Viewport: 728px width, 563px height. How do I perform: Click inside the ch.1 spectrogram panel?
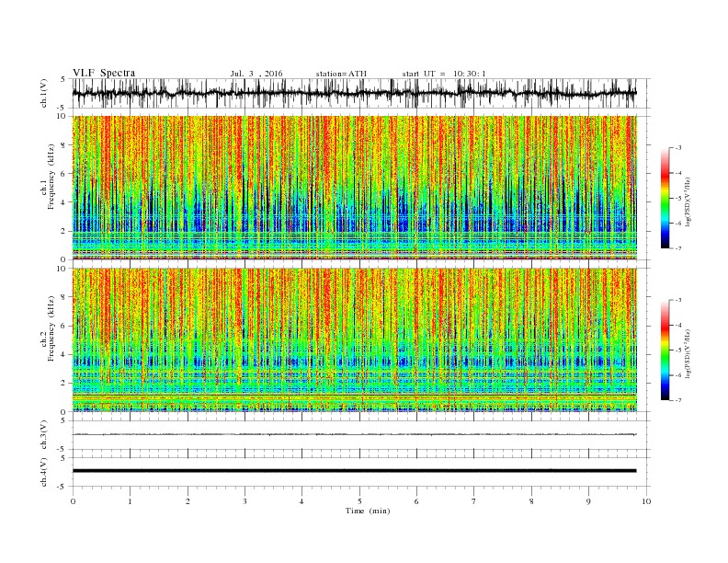coord(354,188)
